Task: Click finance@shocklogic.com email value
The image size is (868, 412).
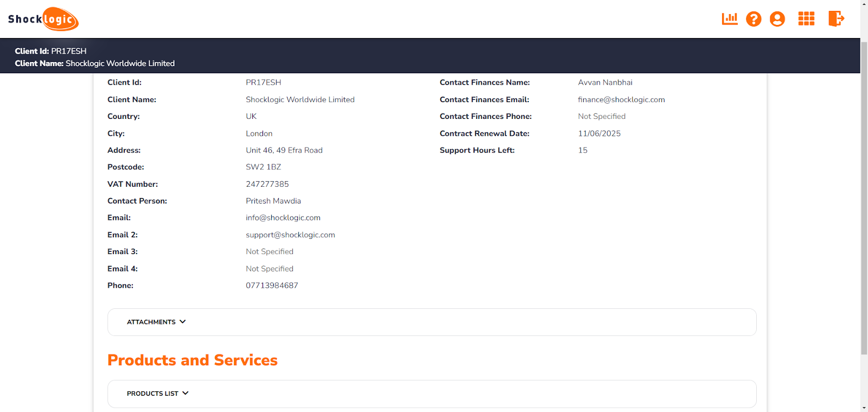Action: pos(621,99)
